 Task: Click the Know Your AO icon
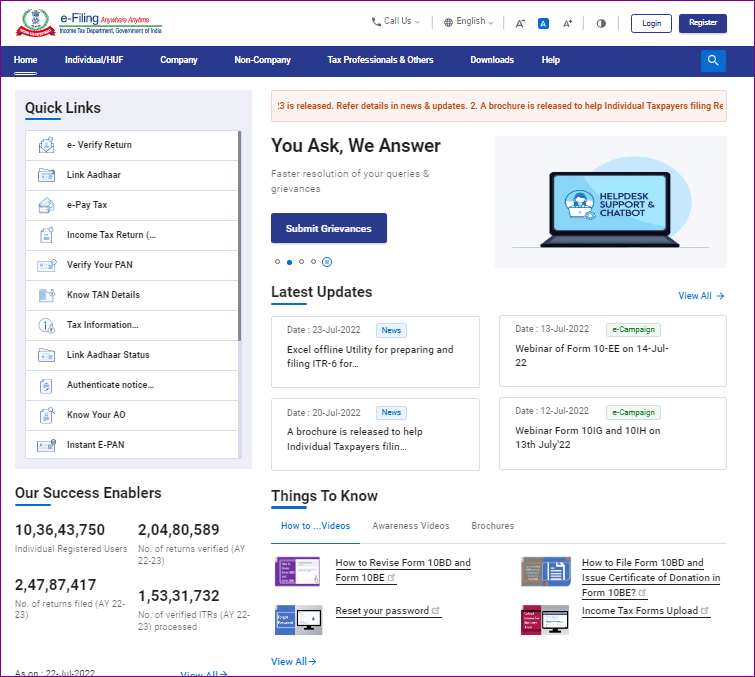click(x=46, y=415)
